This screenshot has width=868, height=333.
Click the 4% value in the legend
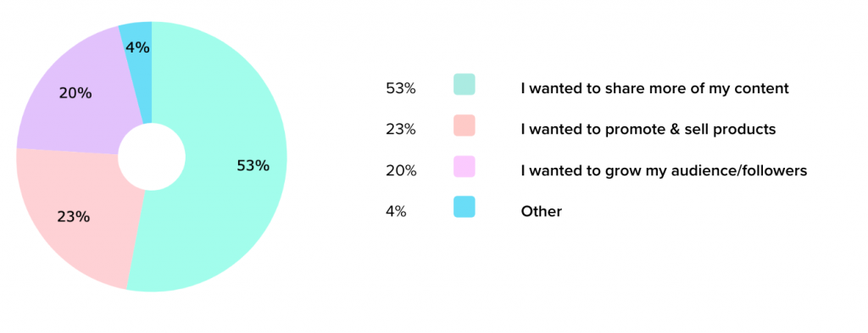(x=396, y=212)
